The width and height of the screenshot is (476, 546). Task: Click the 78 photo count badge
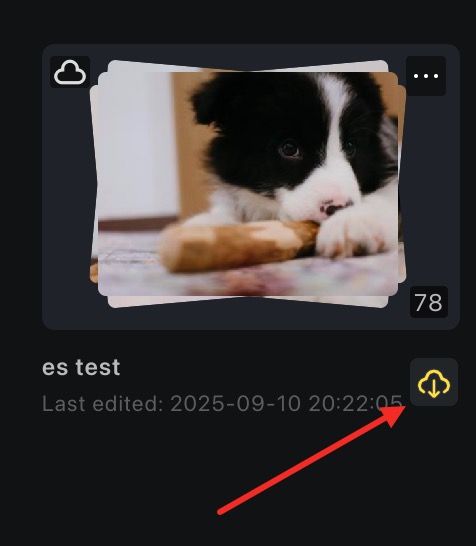pos(429,302)
